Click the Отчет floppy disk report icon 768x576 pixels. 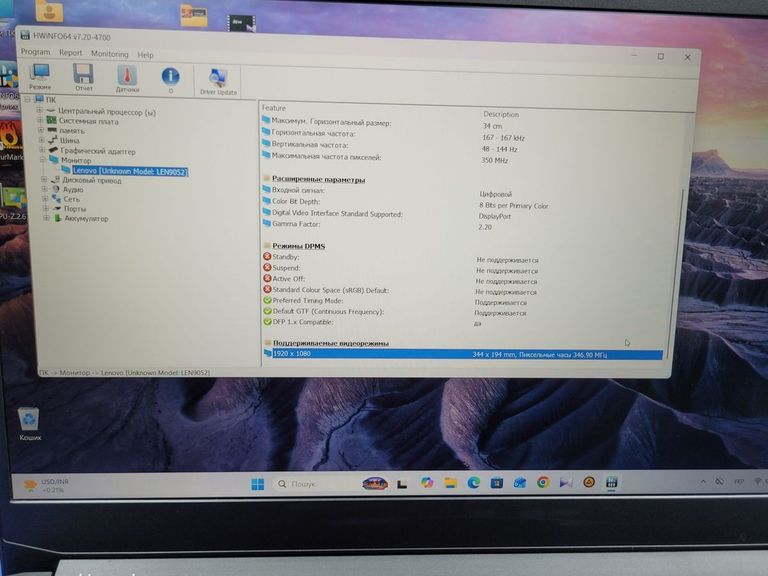(84, 77)
